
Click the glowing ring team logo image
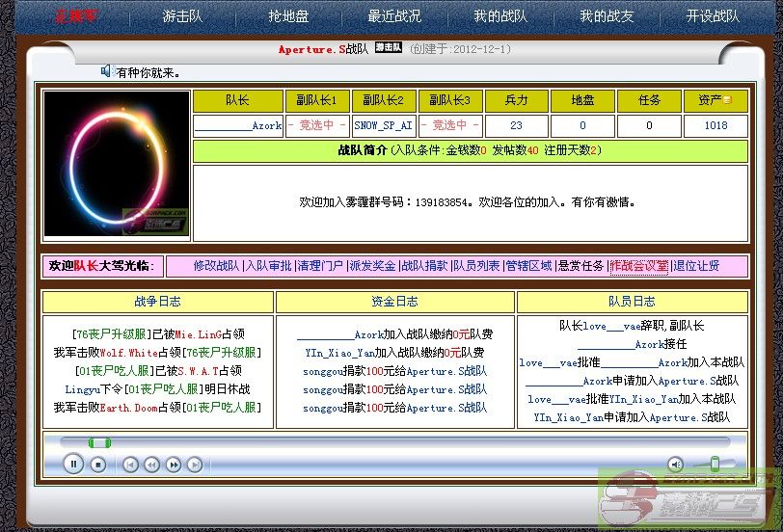117,165
